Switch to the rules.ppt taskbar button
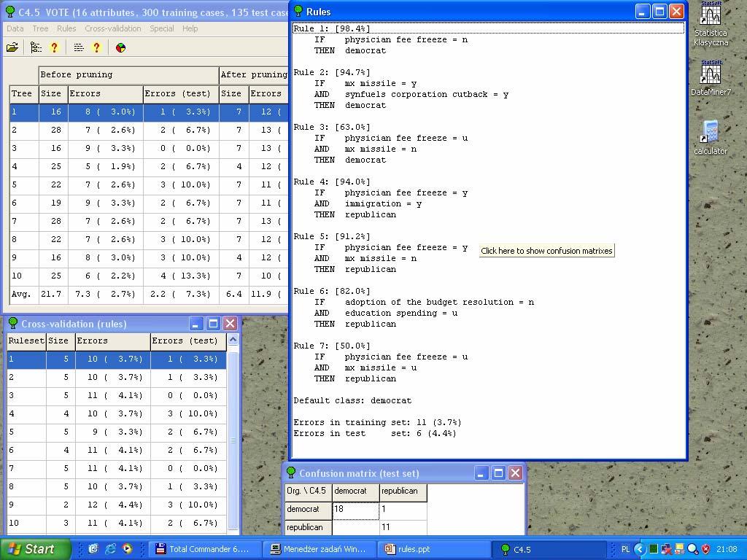This screenshot has height=560, width=747. pos(435,549)
